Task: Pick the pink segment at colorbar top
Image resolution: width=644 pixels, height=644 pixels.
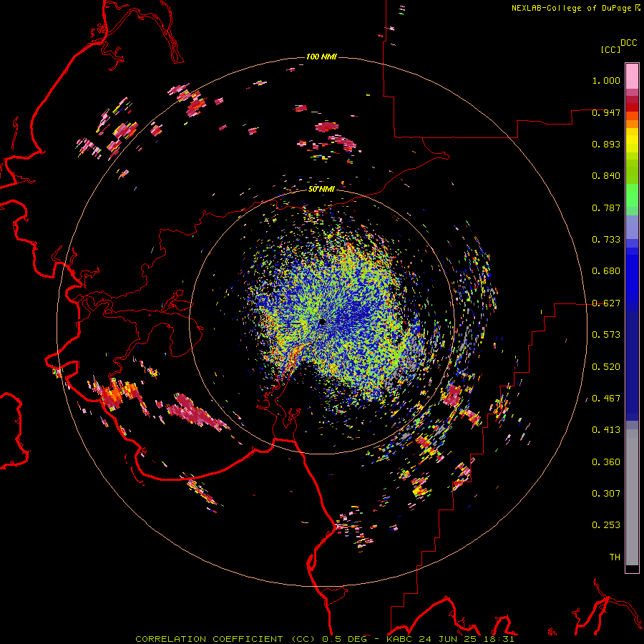Action: (632, 77)
